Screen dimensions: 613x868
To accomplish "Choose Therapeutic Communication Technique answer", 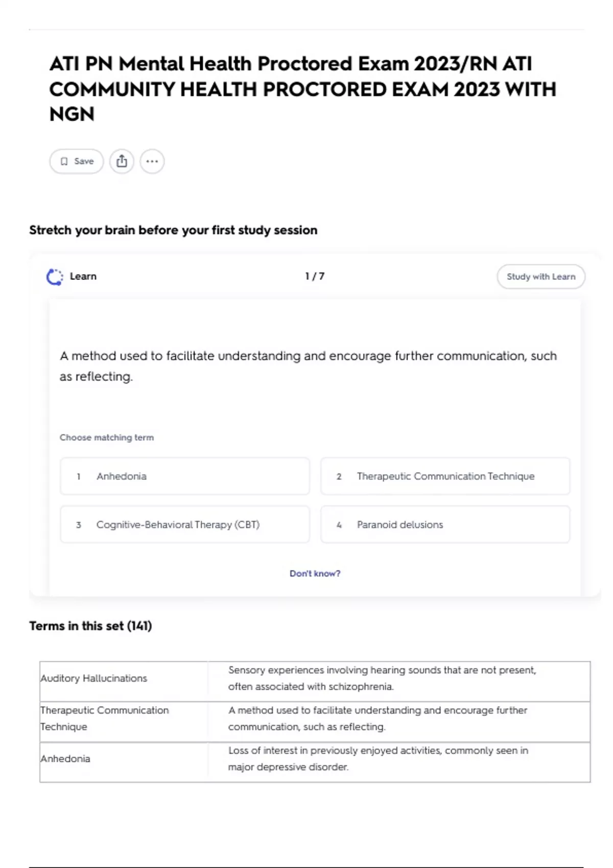I will click(445, 476).
